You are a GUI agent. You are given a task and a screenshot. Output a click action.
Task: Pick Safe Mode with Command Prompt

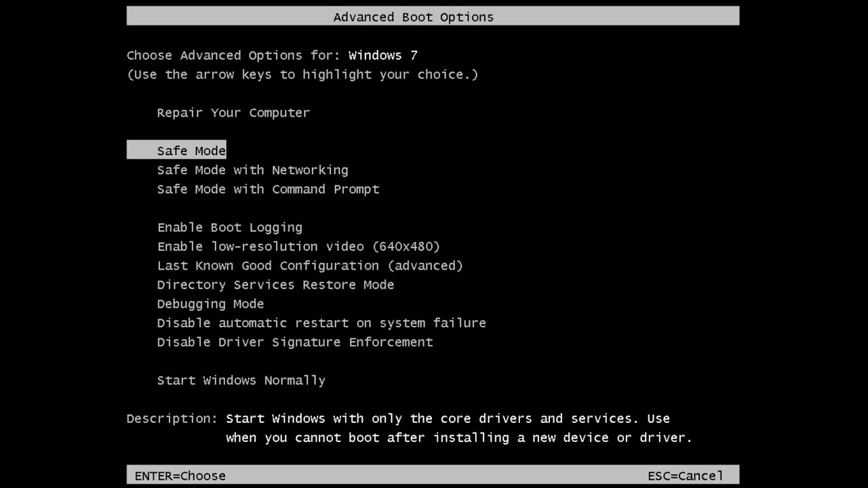click(x=268, y=189)
